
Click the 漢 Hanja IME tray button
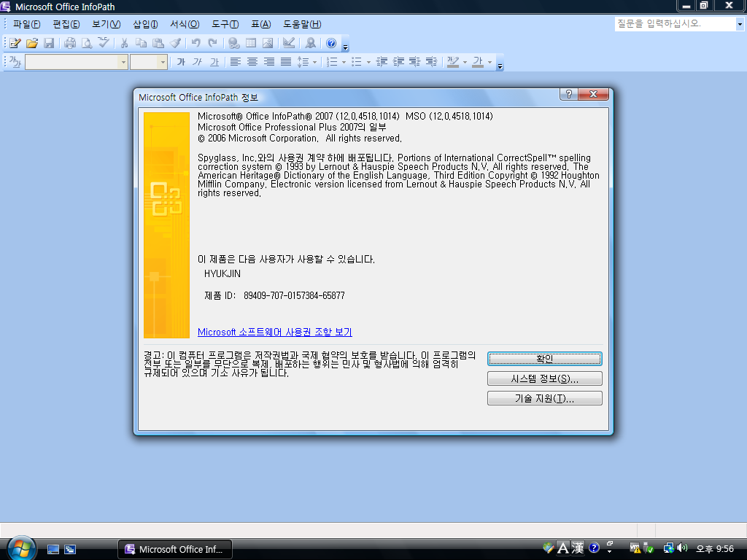pos(578,548)
